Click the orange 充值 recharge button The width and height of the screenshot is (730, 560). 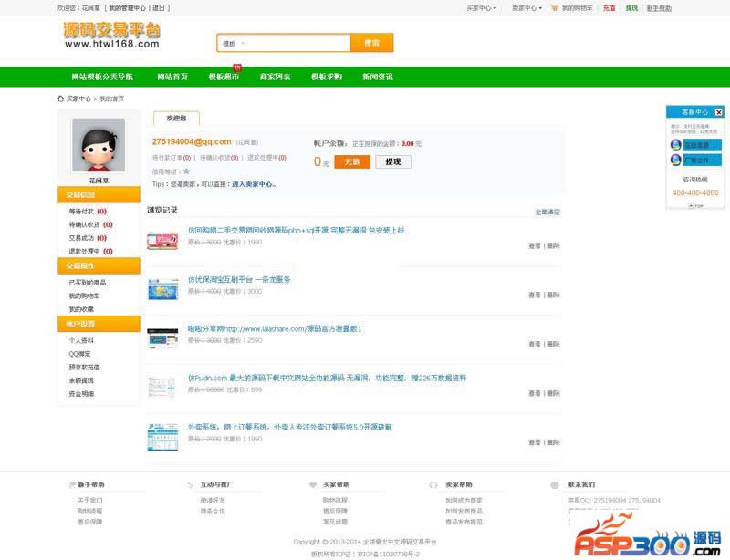click(352, 161)
